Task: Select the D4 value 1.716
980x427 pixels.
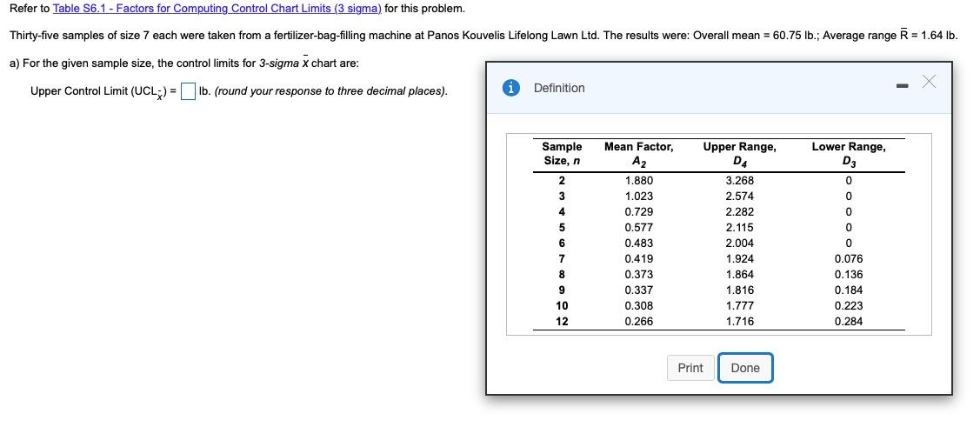Action: (739, 322)
